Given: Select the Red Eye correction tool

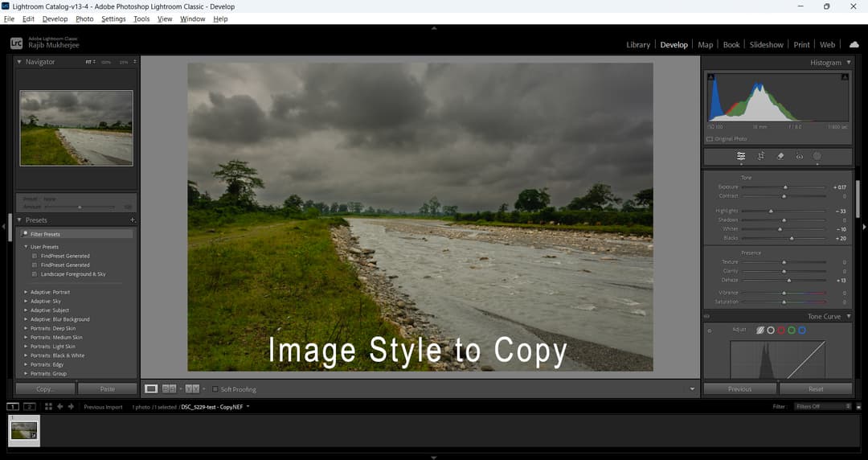Looking at the screenshot, I should 800,157.
